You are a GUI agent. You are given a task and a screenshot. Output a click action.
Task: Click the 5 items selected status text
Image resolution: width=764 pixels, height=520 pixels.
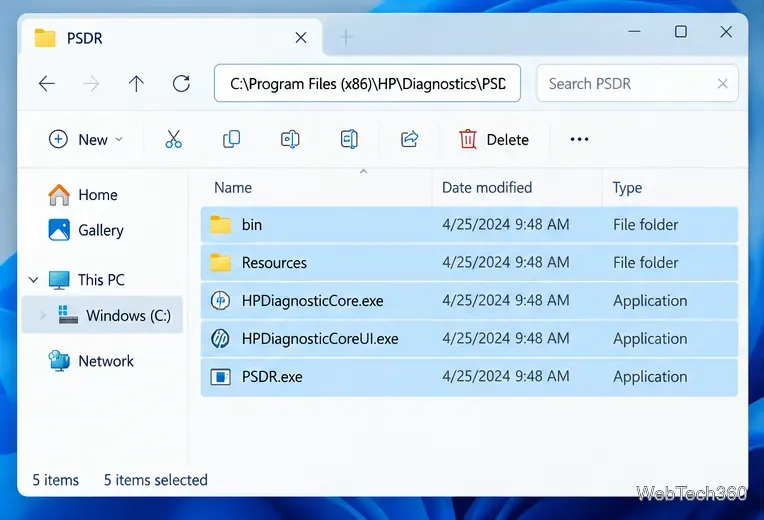click(155, 480)
